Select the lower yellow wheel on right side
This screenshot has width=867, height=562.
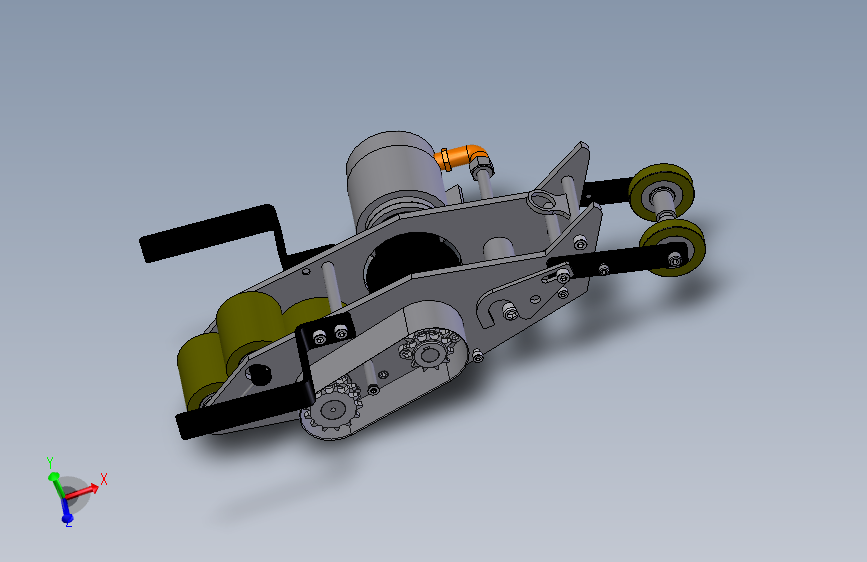[x=673, y=247]
